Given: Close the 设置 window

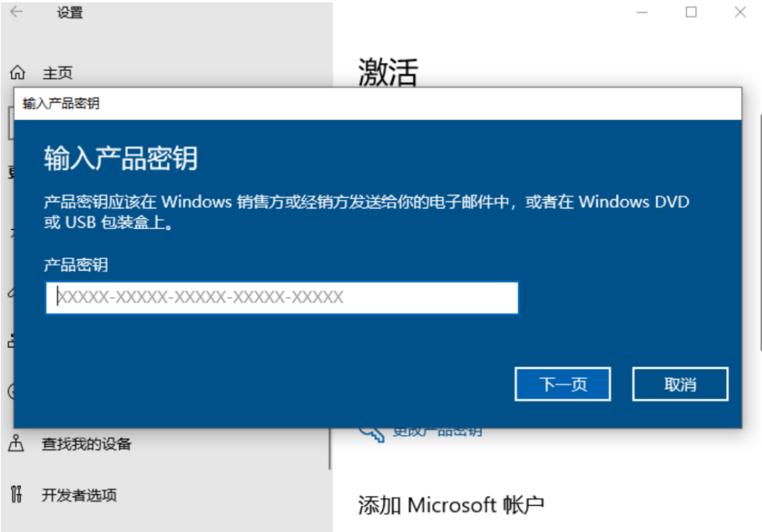Looking at the screenshot, I should (740, 12).
